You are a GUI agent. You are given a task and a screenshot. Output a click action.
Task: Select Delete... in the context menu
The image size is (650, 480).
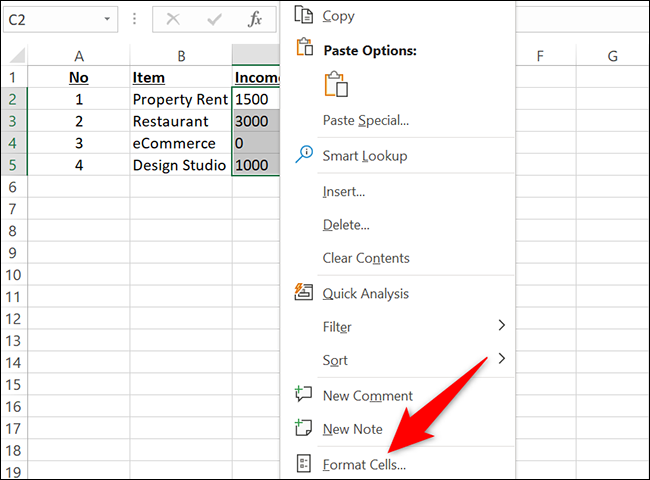coord(346,225)
